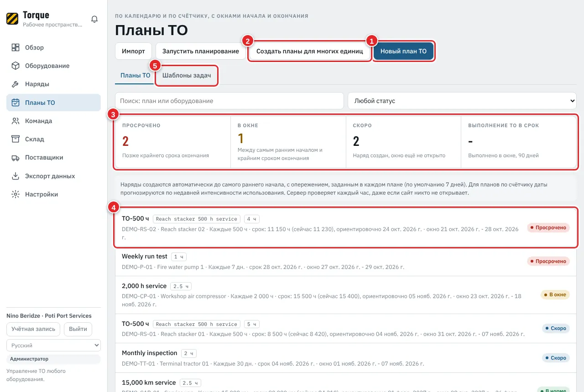Viewport: 584px width, 392px height.
Task: Select the В окне summary card
Action: point(288,142)
